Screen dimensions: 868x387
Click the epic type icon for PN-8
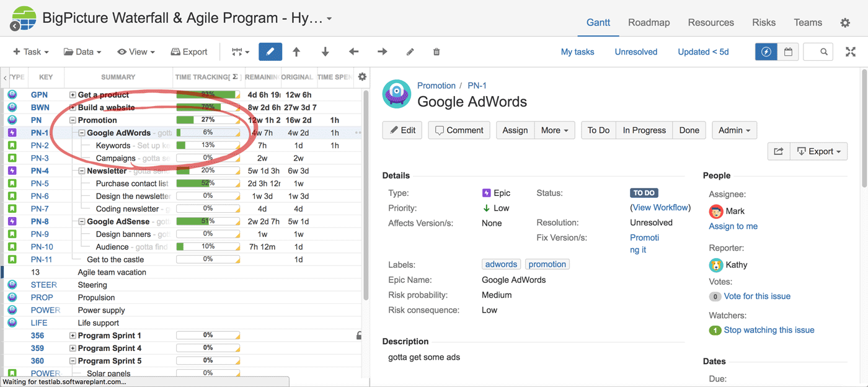click(12, 221)
